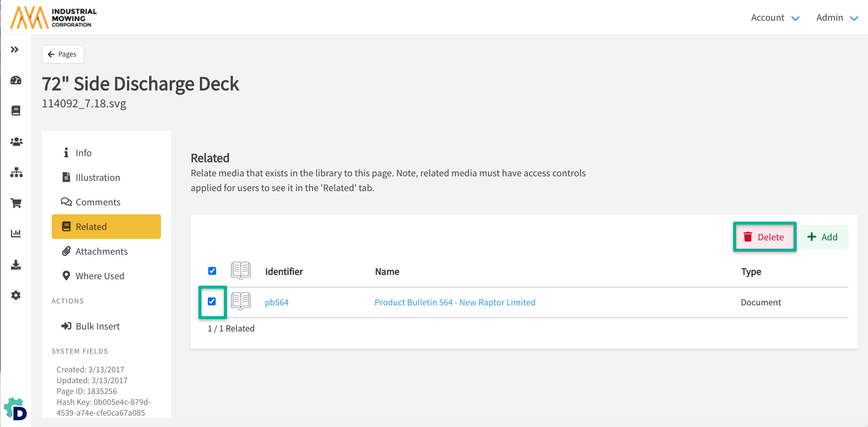Screen dimensions: 868x427
Task: Select the Bulk Insert action
Action: [97, 326]
